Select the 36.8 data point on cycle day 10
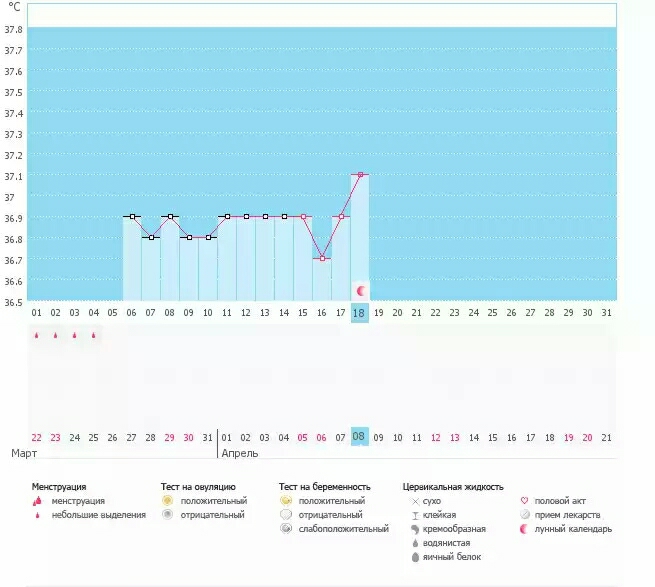Screen dimensions: 655x587 tap(208, 237)
